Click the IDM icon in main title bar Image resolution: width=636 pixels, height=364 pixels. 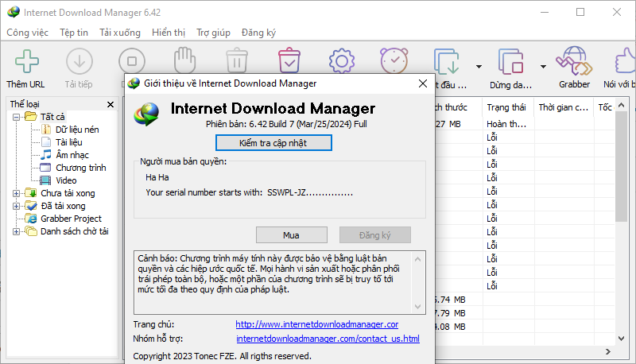click(x=14, y=12)
